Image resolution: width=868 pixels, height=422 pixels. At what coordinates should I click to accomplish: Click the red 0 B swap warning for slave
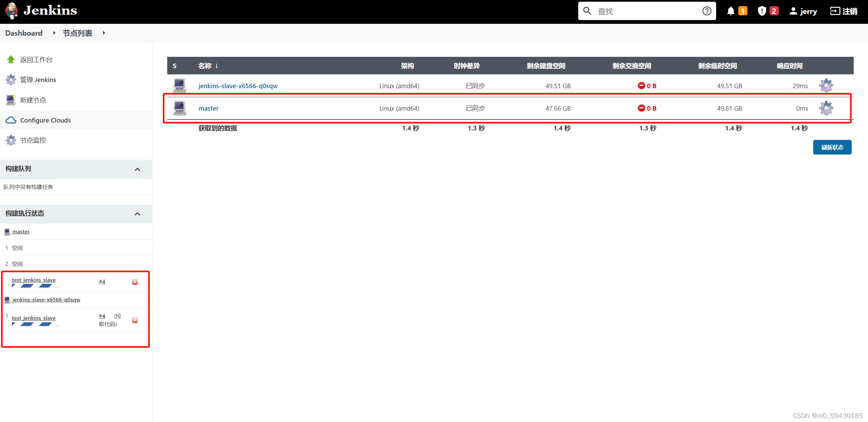(x=647, y=86)
